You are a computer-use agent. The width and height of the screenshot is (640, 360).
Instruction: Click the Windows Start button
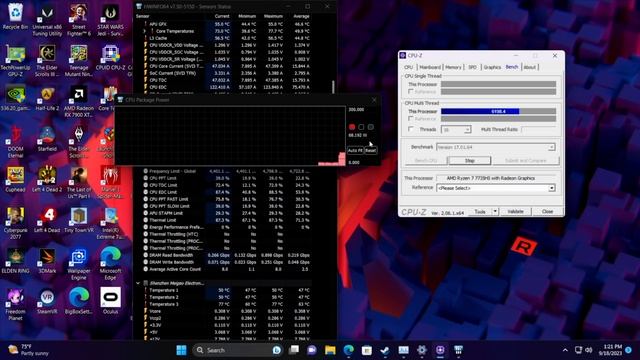pos(181,350)
